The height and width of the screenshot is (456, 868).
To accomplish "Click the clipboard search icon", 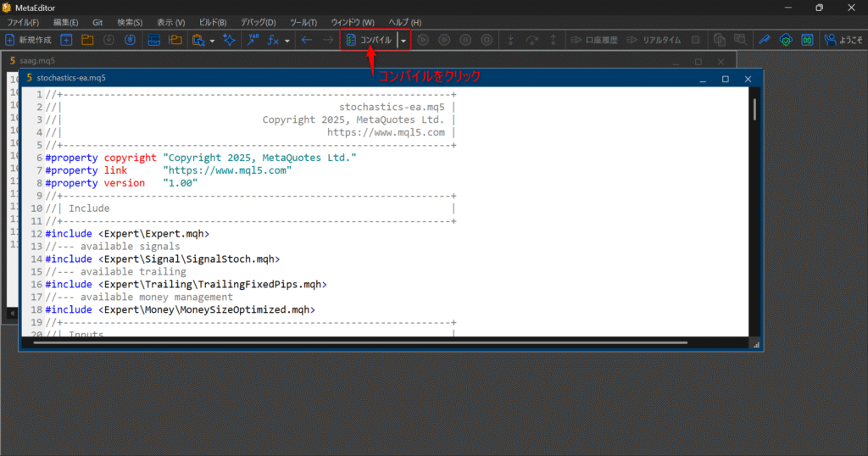I will 198,40.
